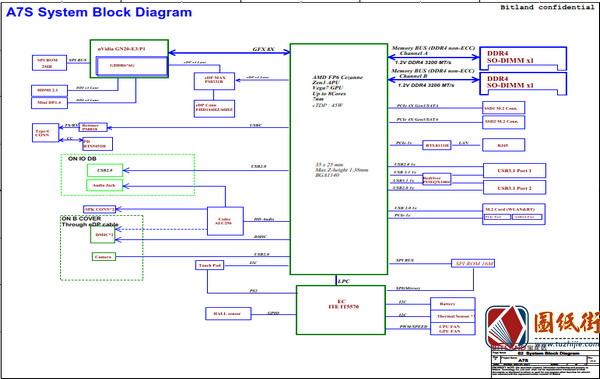Screen dimensions: 600x379
Task: Select the RJ45 LAN block
Action: 503,145
